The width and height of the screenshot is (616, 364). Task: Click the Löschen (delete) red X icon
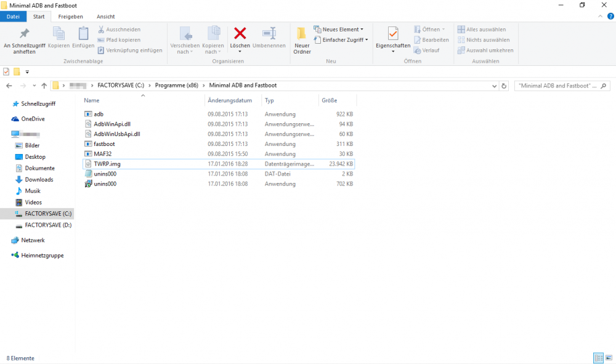click(240, 33)
